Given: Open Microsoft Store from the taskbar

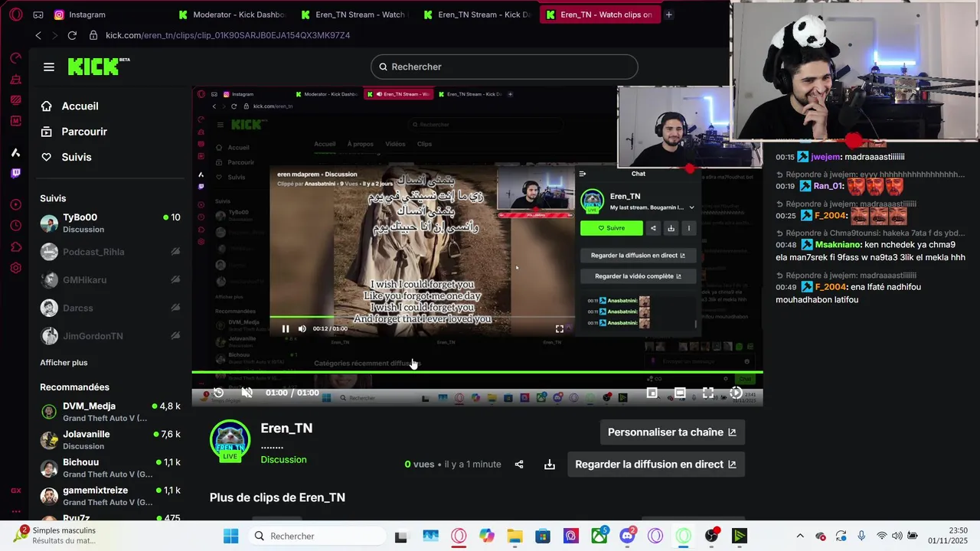Looking at the screenshot, I should click(x=543, y=536).
